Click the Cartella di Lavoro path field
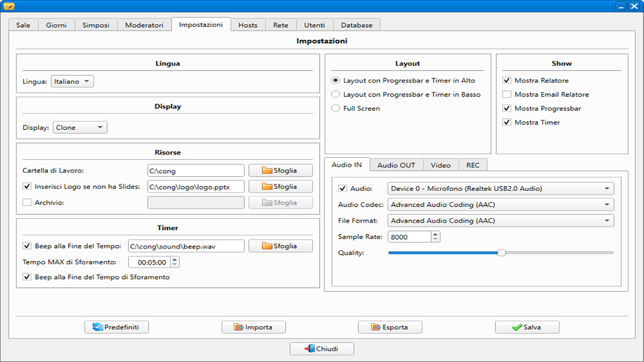Image resolution: width=644 pixels, height=362 pixels. [196, 171]
